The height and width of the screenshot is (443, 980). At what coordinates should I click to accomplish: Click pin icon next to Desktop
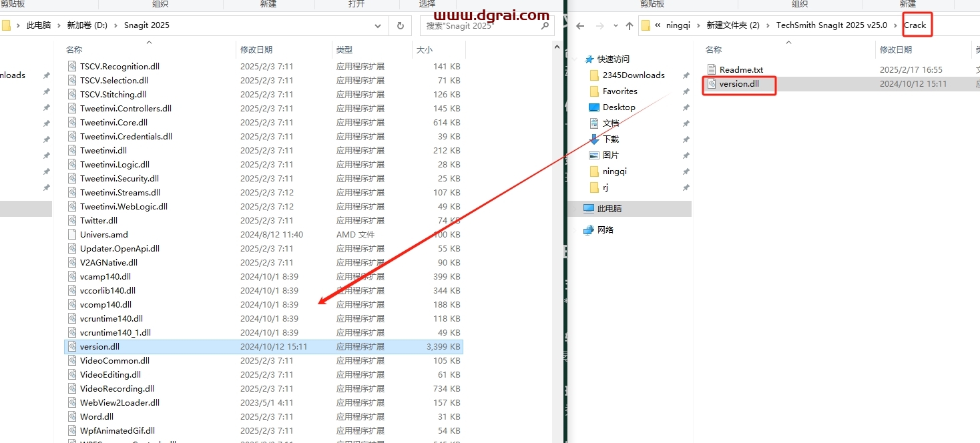(x=686, y=107)
